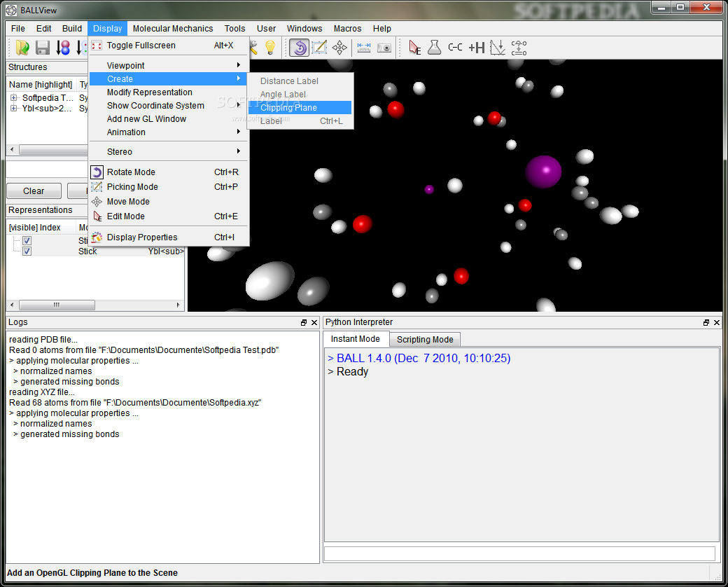
Task: Activate the Edit Mode cursor toolbar icon
Action: click(x=414, y=48)
